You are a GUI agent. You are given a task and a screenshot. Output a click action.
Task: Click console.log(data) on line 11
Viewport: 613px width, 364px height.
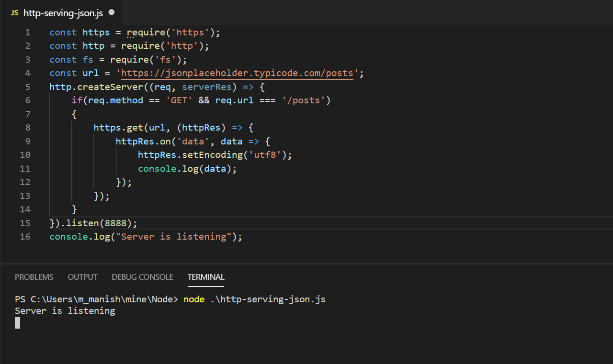click(x=185, y=169)
